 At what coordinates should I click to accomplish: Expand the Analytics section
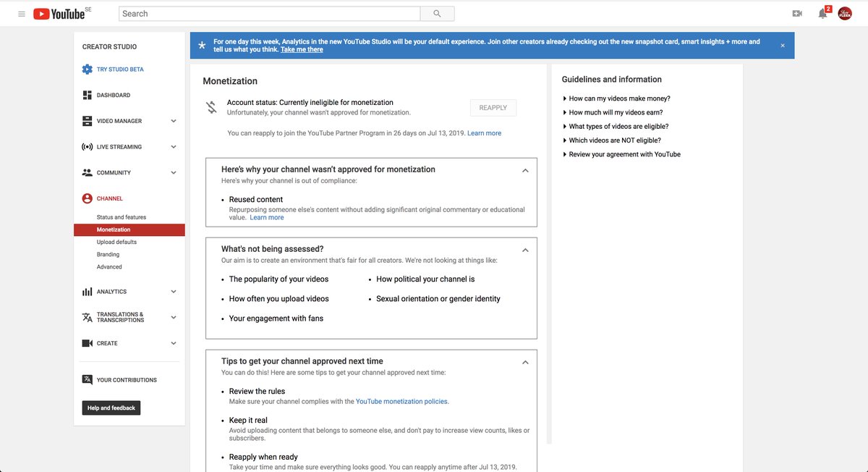tap(174, 292)
